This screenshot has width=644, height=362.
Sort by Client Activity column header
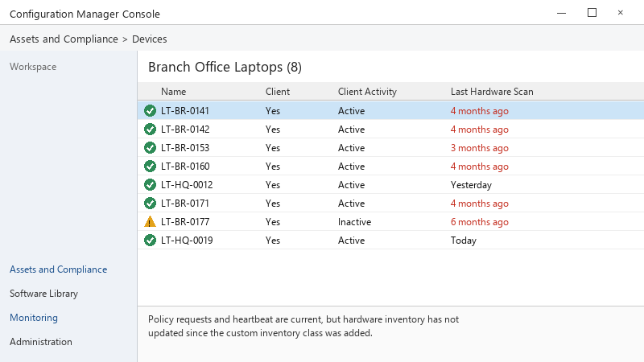pyautogui.click(x=367, y=92)
